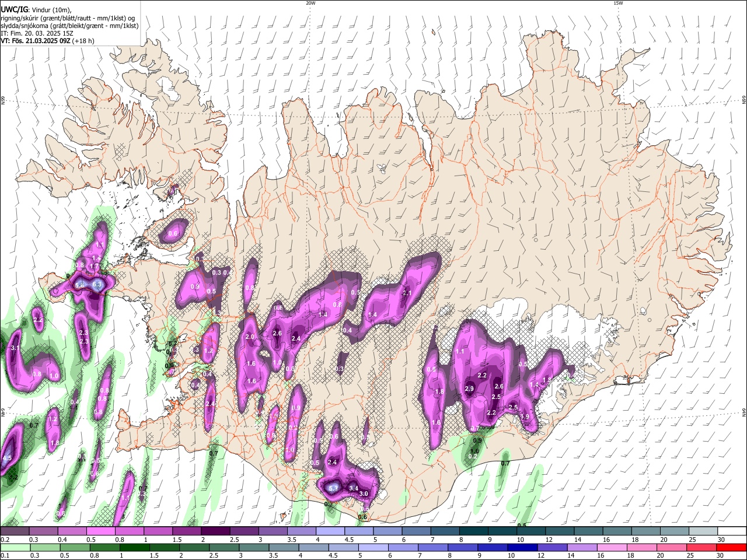The width and height of the screenshot is (747, 560).
Task: Click the 'rigning/skúrir' legend description line
Action: tap(68, 18)
